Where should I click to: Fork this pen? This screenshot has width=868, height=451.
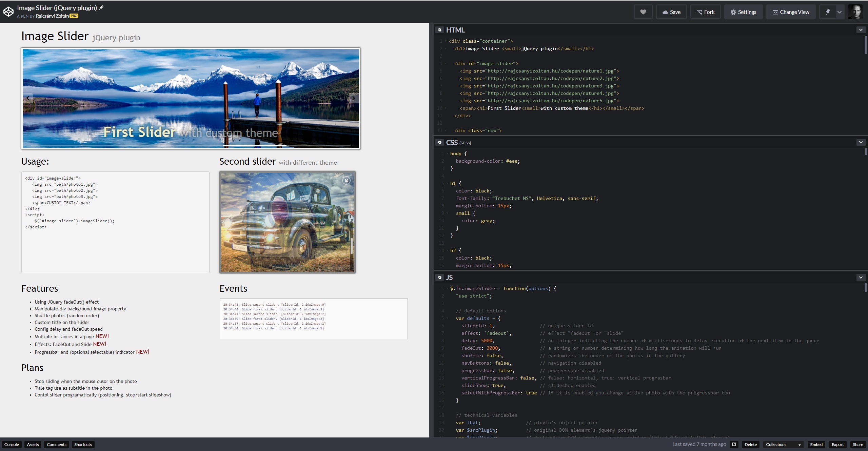coord(706,12)
